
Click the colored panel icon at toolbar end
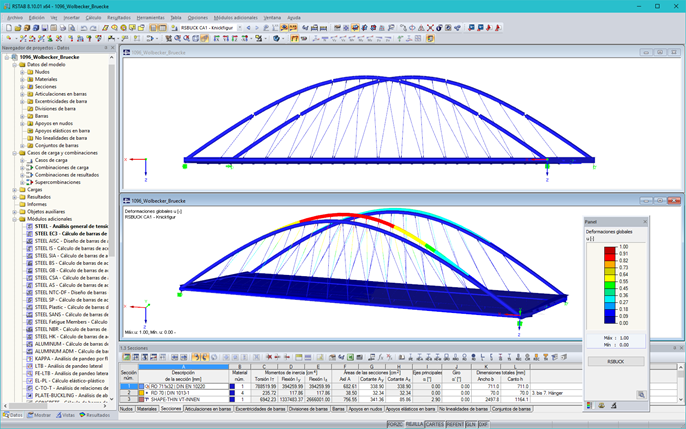pyautogui.click(x=430, y=39)
